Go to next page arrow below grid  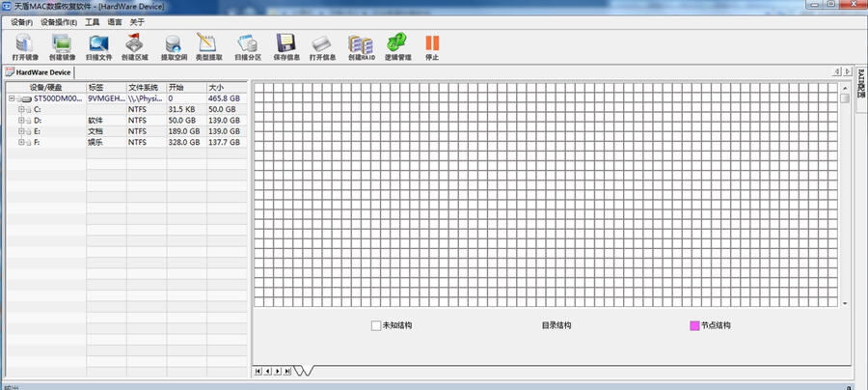278,371
